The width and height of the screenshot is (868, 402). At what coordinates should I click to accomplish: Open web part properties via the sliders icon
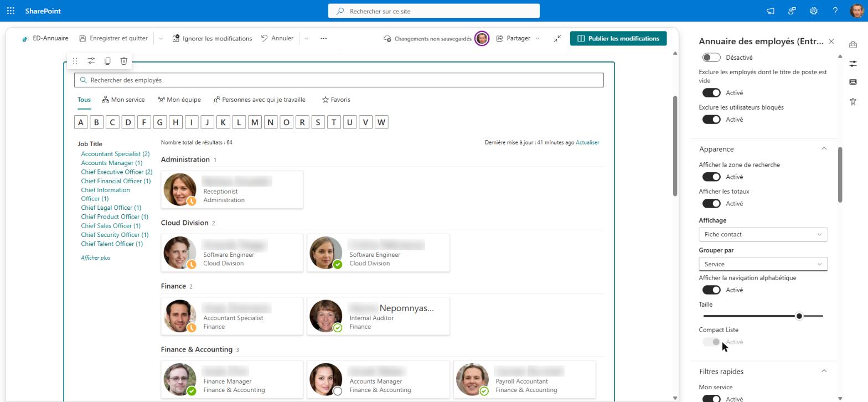click(x=91, y=61)
